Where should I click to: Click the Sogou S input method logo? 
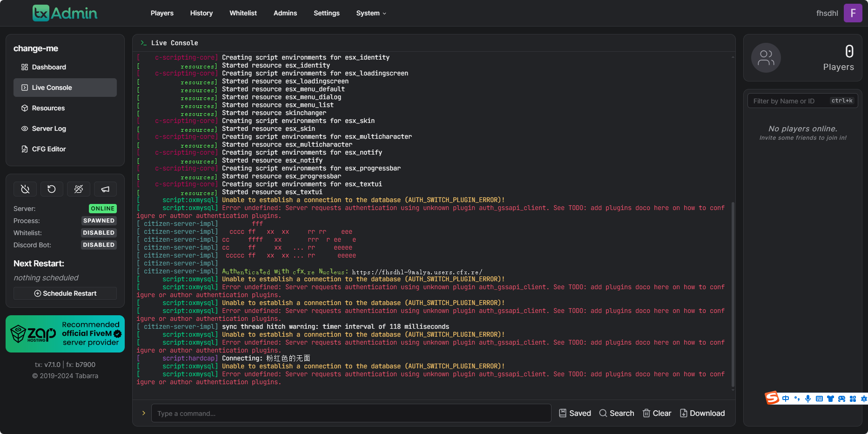coord(772,398)
